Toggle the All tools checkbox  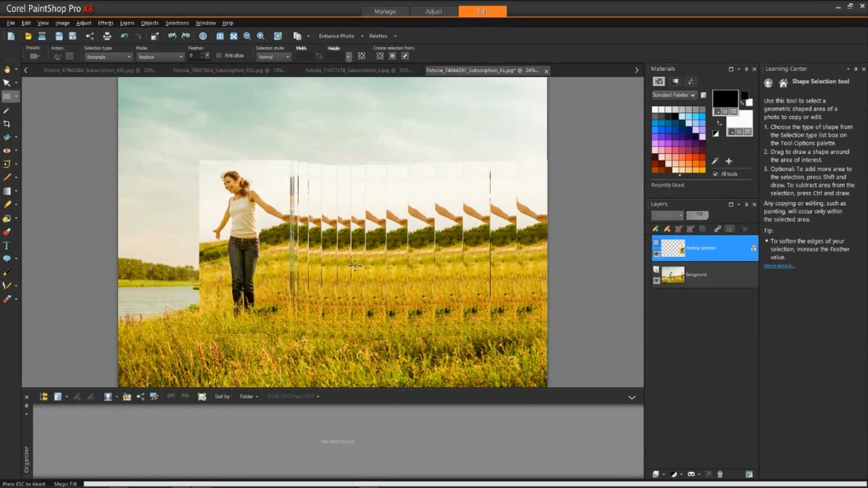(715, 174)
